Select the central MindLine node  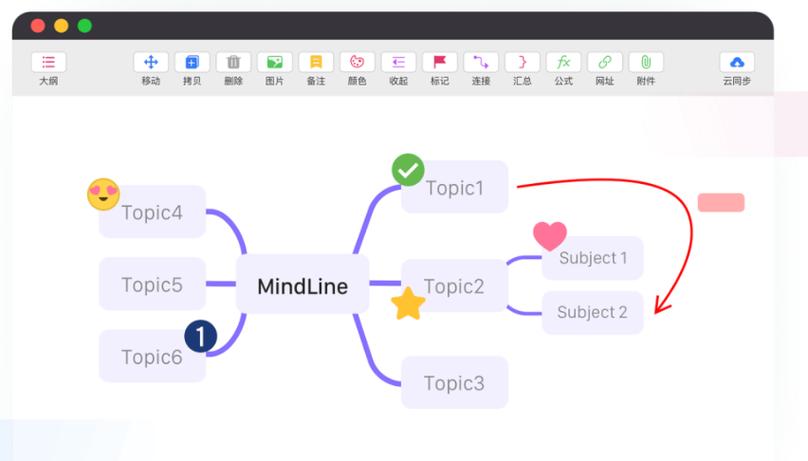pos(302,284)
